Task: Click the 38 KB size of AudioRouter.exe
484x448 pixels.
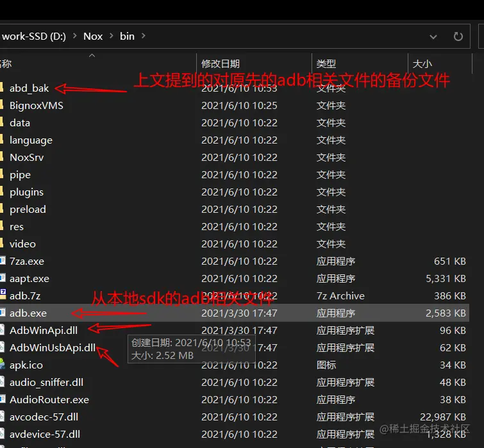Action: pyautogui.click(x=453, y=399)
